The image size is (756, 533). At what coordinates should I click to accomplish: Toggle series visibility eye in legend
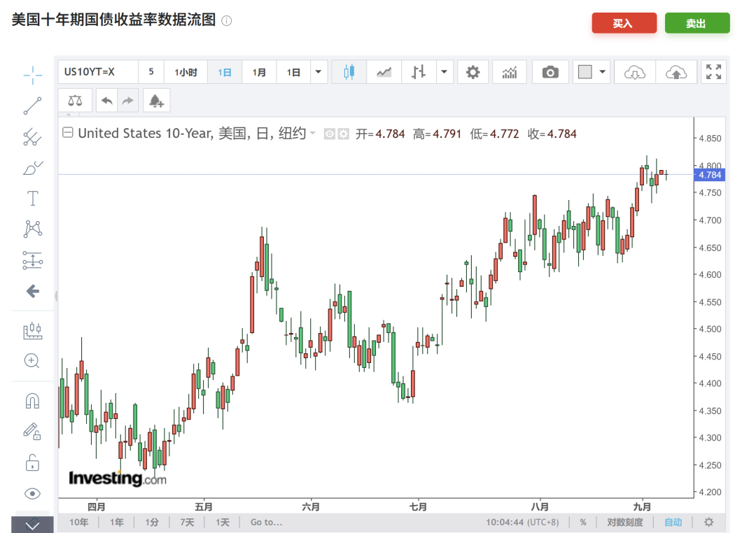pos(329,134)
